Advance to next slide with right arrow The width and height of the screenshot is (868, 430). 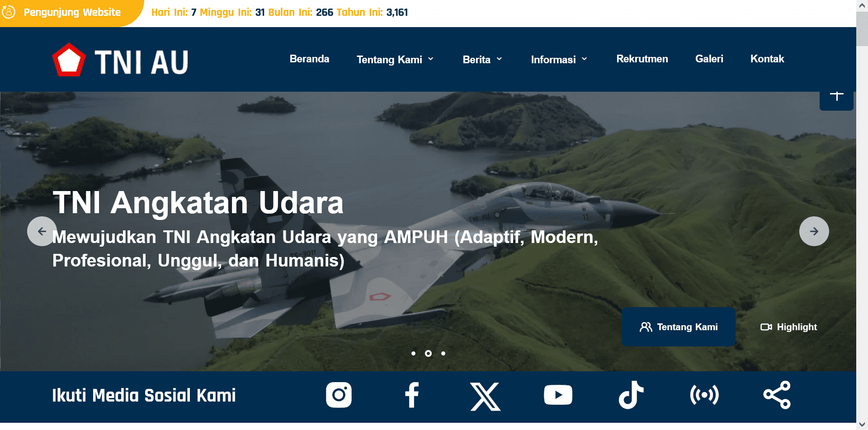click(814, 231)
